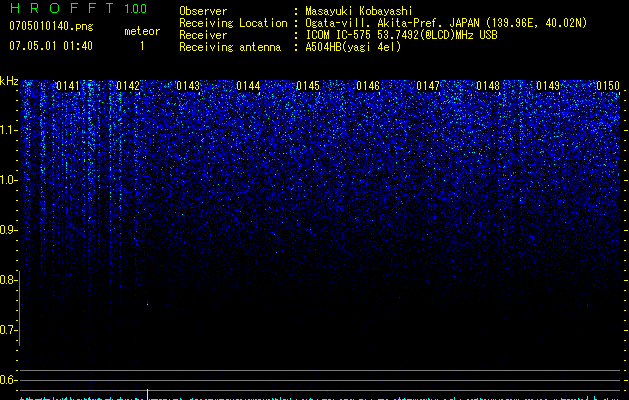
Task: Click the meteor count value 1
Action: (x=142, y=46)
